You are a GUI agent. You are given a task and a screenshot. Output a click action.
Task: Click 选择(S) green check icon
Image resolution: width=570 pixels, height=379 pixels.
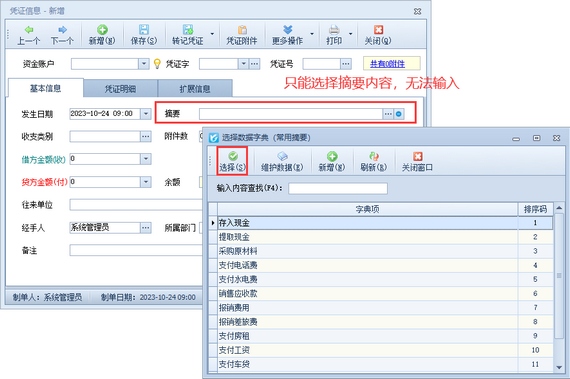point(233,157)
